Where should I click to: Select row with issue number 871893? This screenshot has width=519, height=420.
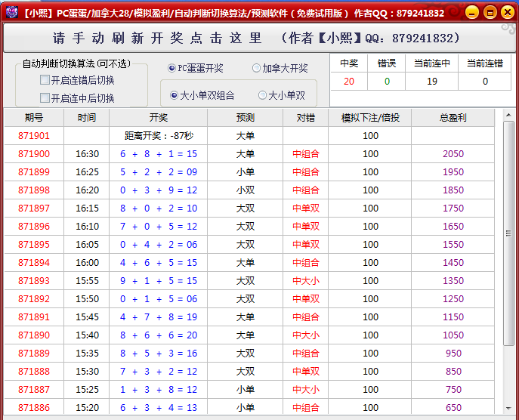[x=34, y=281]
